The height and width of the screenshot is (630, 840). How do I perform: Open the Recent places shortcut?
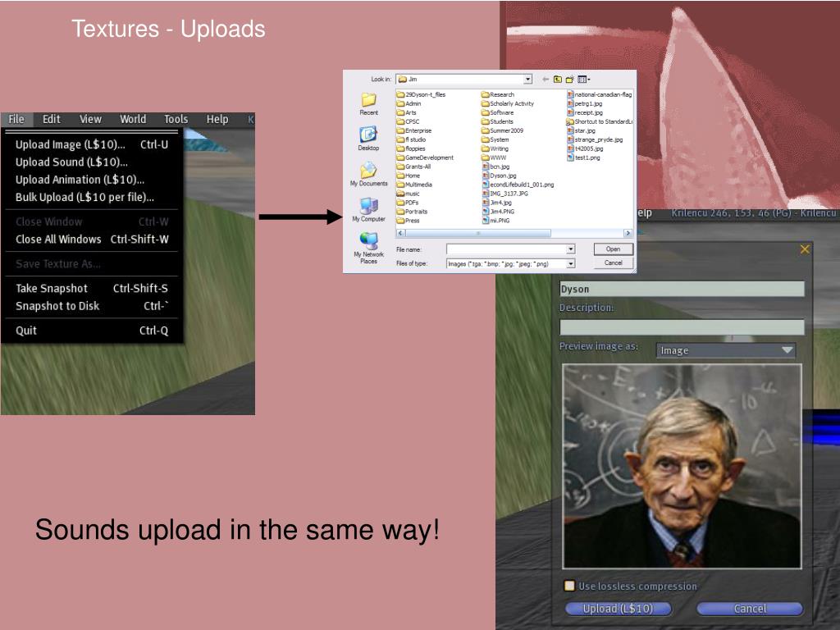point(368,104)
